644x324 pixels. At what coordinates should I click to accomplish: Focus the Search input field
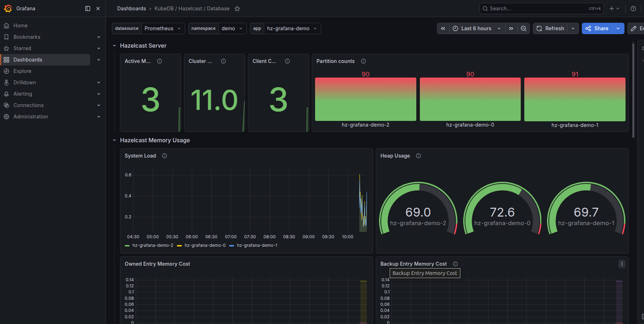(x=541, y=9)
